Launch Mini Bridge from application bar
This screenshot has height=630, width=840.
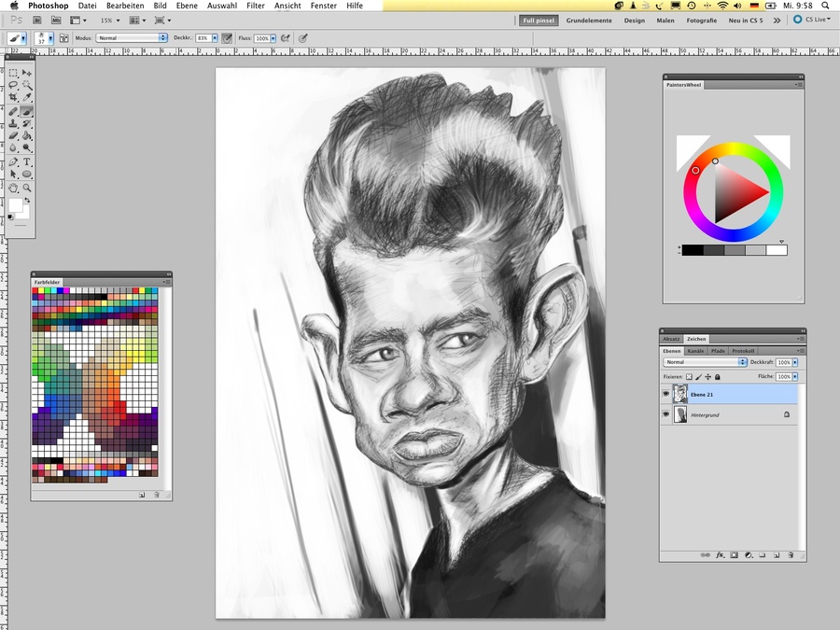pyautogui.click(x=56, y=21)
